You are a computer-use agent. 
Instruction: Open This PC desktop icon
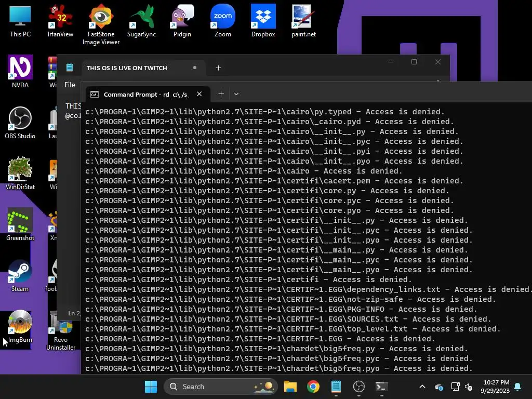point(20,21)
